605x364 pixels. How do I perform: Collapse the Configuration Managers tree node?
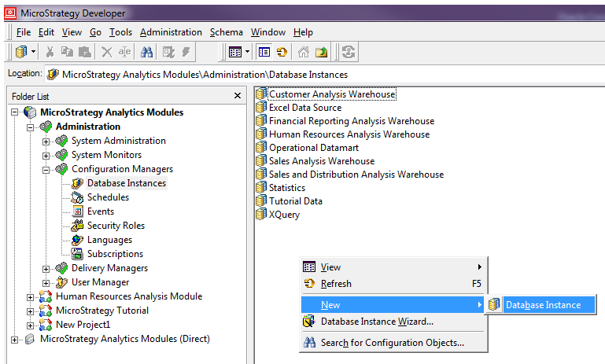click(46, 169)
